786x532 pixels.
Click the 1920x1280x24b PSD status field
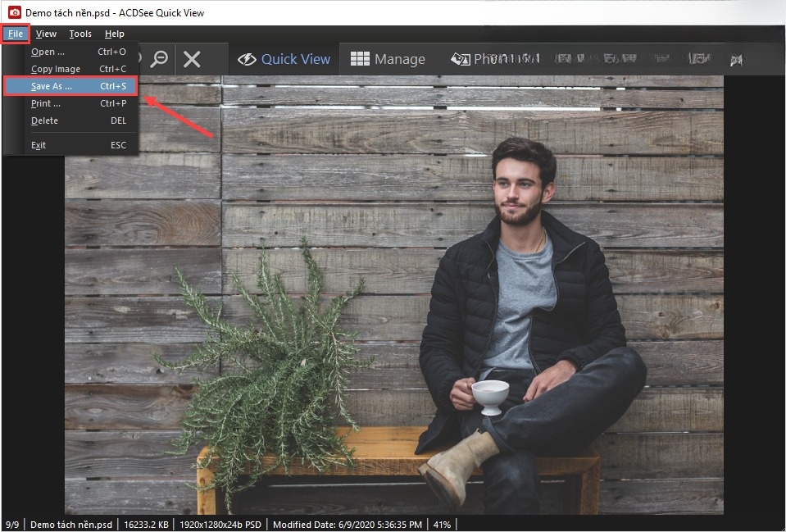220,524
